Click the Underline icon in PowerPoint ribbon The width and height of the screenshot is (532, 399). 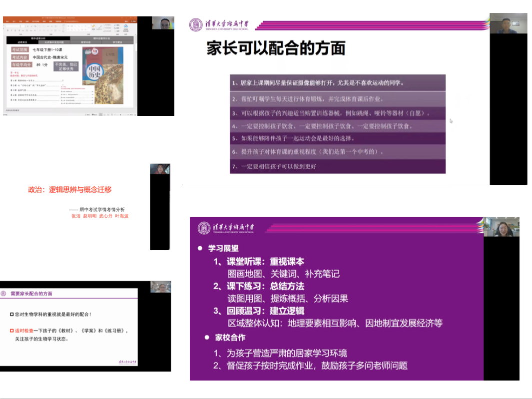[15, 30]
